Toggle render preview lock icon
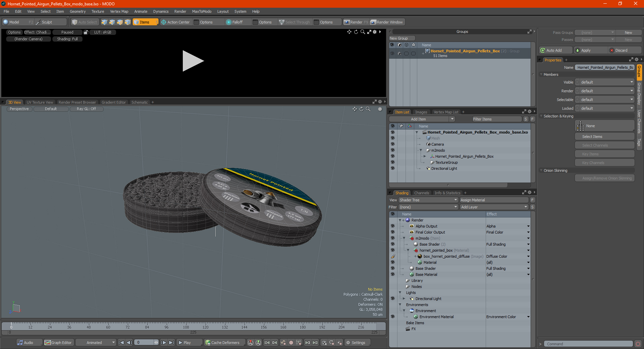 [86, 32]
